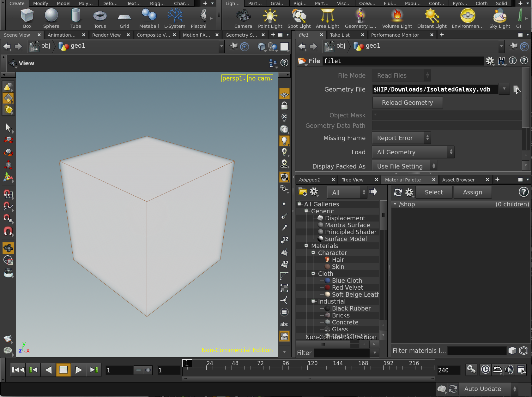Open the Asset Browser tab
532x397 pixels.
[x=458, y=180]
